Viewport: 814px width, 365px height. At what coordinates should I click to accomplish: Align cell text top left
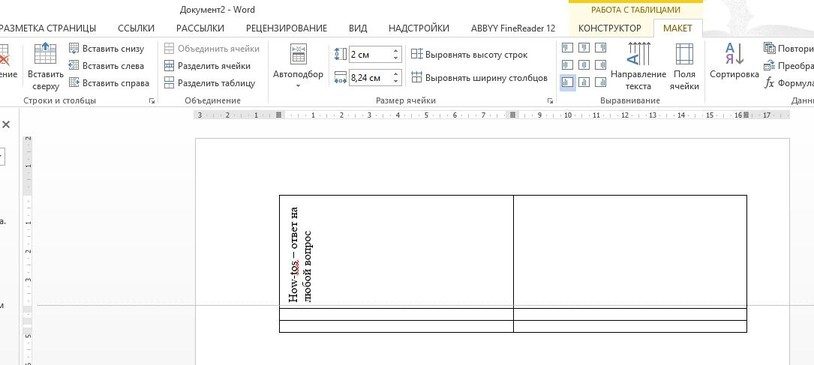(x=567, y=48)
